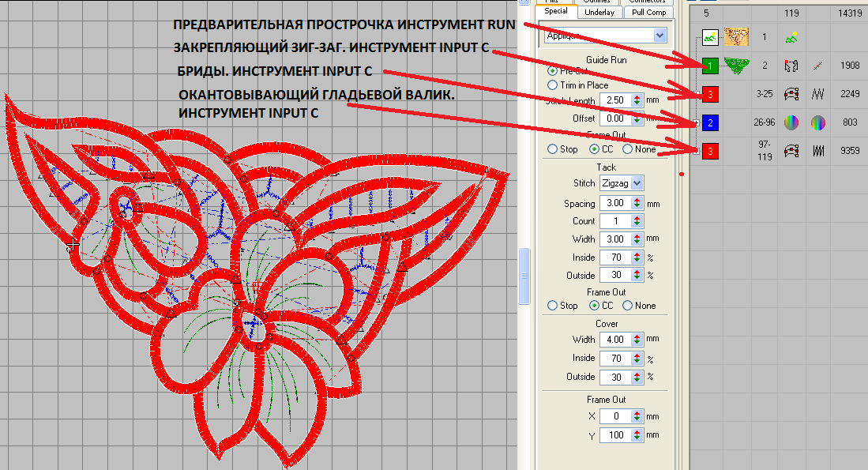868x470 pixels.
Task: Choose None under Tack Frame Out
Action: pos(628,305)
